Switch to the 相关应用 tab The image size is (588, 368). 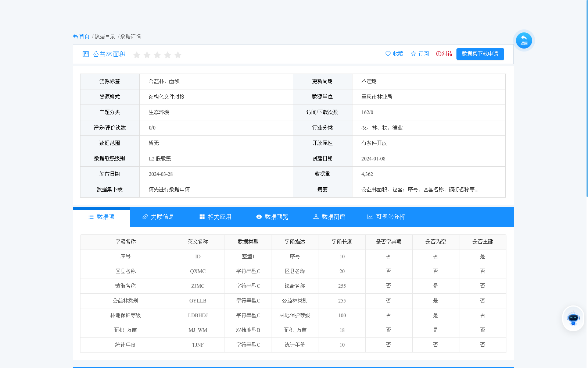tap(219, 217)
